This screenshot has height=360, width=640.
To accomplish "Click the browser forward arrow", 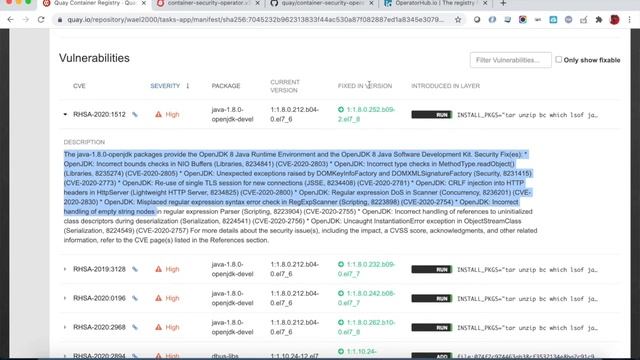I will click(x=25, y=20).
